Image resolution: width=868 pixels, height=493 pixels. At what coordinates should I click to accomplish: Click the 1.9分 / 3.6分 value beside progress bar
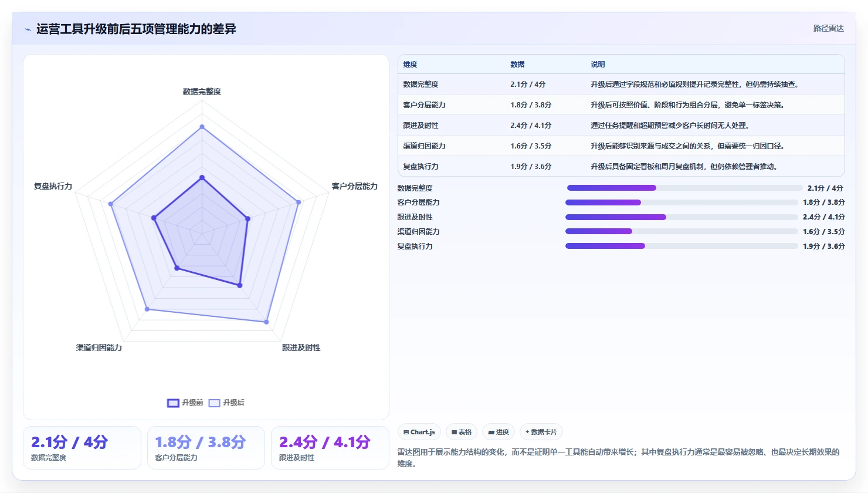824,246
